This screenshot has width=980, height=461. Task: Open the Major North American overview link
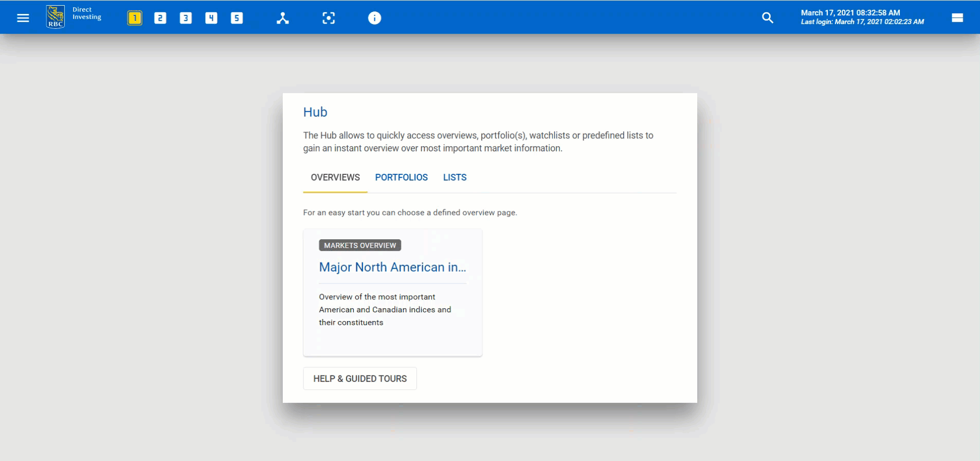(392, 267)
